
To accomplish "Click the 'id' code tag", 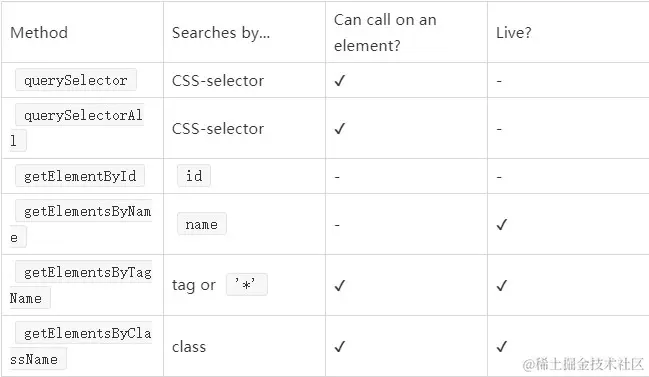I will click(194, 176).
